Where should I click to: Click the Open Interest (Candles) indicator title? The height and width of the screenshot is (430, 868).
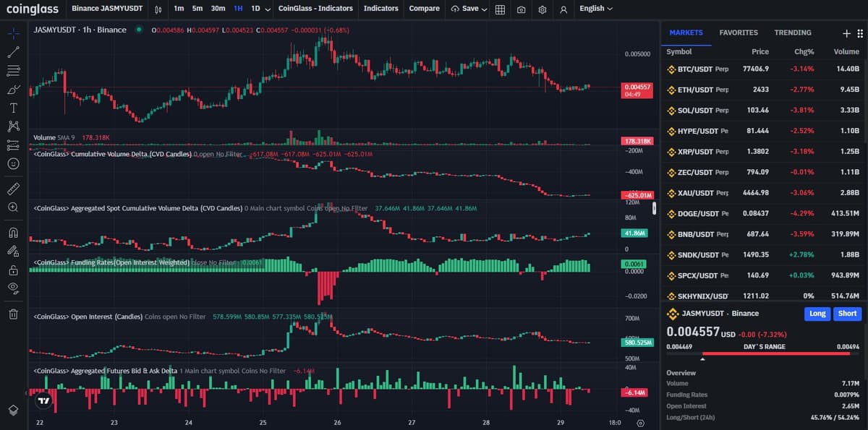(88, 317)
